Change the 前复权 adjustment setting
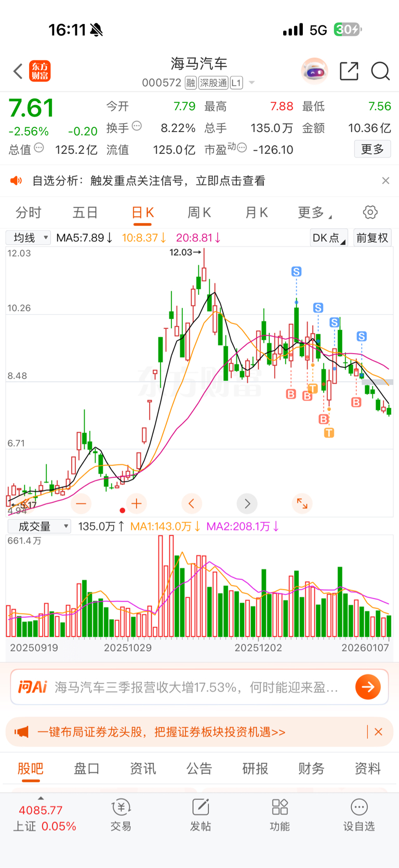Image resolution: width=399 pixels, height=868 pixels. (x=372, y=238)
